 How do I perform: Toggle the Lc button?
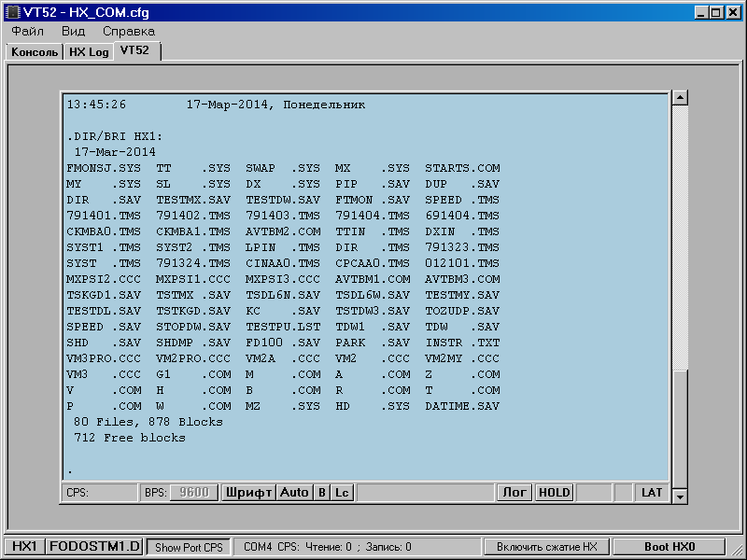[343, 492]
